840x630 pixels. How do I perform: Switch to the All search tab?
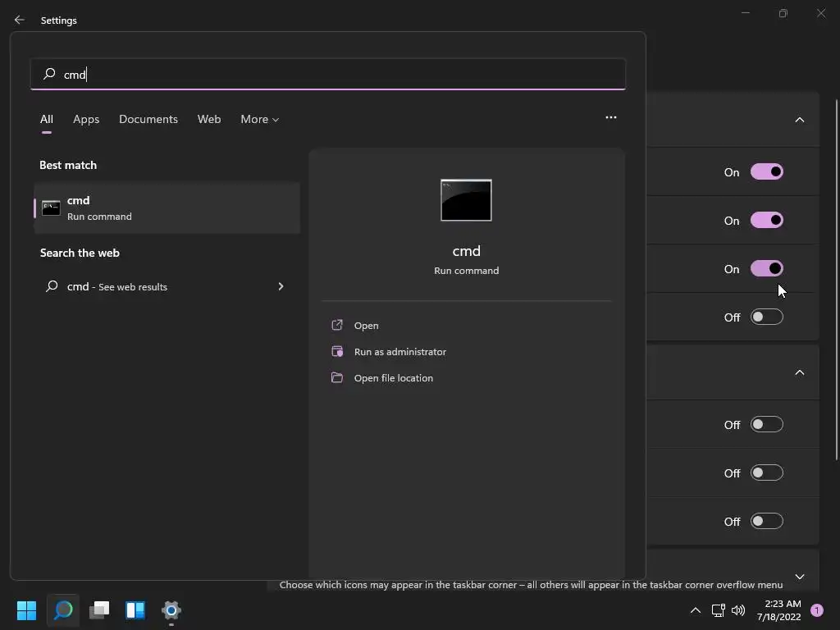point(47,119)
